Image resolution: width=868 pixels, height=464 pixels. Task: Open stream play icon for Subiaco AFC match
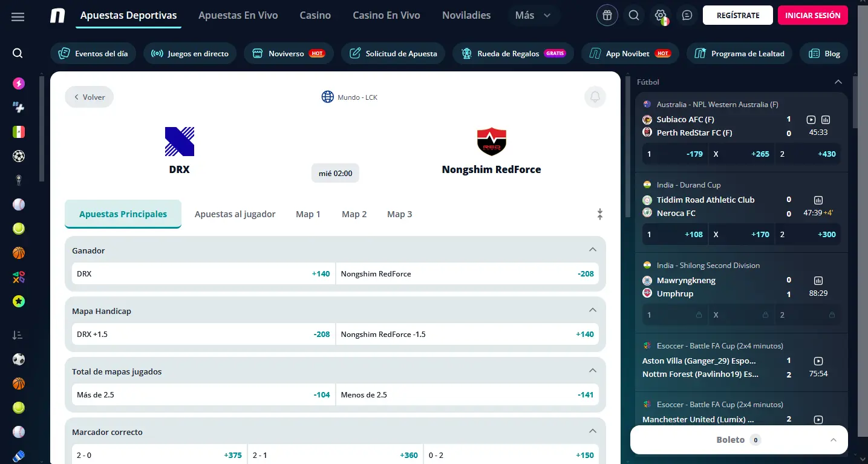pos(811,120)
